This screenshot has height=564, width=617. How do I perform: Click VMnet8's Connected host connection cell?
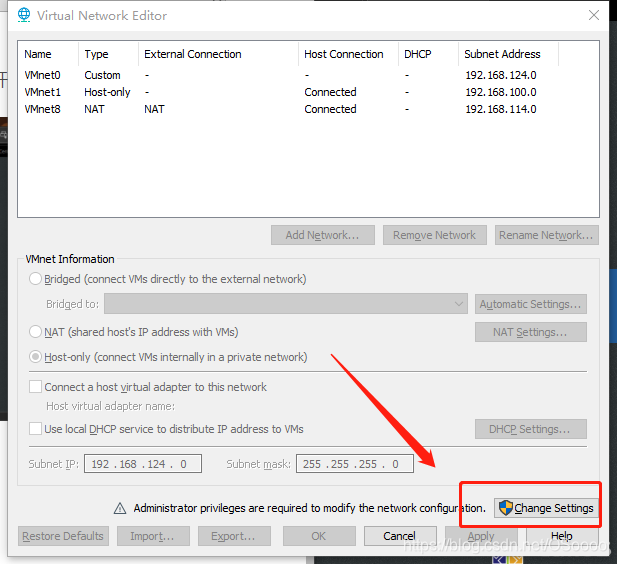pos(330,109)
